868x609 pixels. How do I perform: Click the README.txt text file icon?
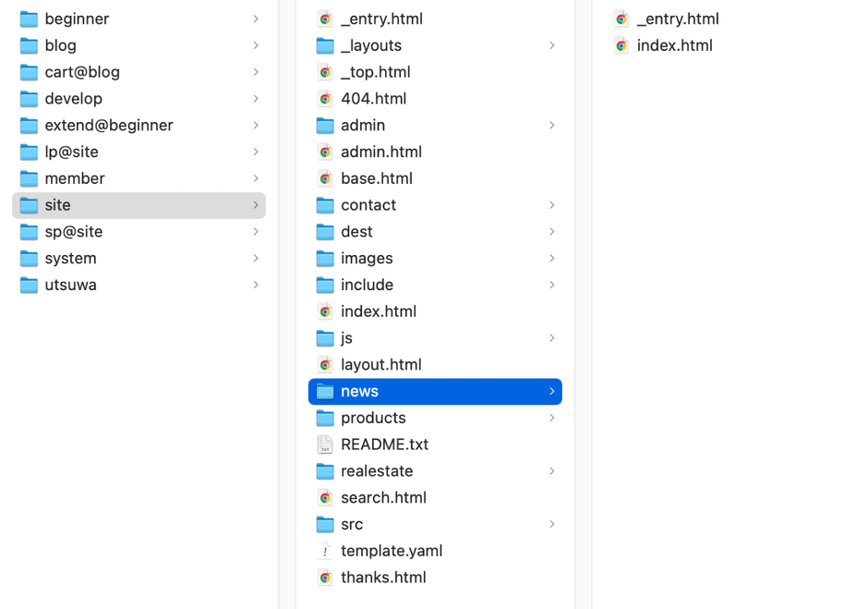pos(325,445)
